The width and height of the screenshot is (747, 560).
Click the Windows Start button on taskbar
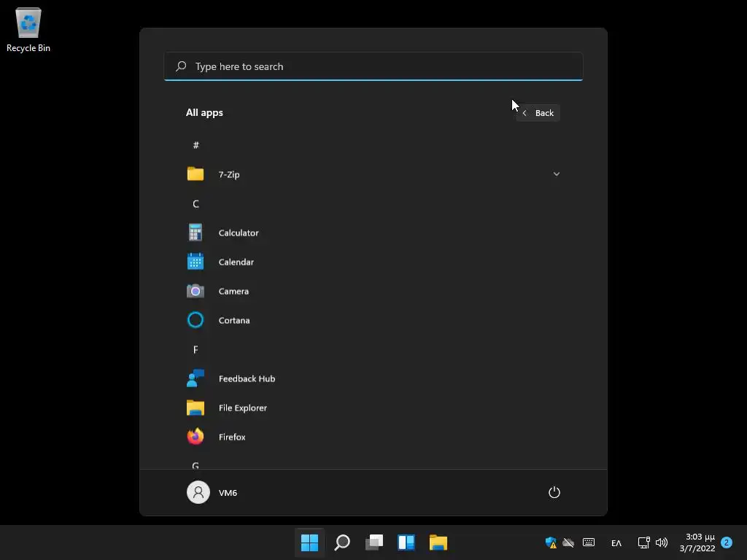pos(309,542)
